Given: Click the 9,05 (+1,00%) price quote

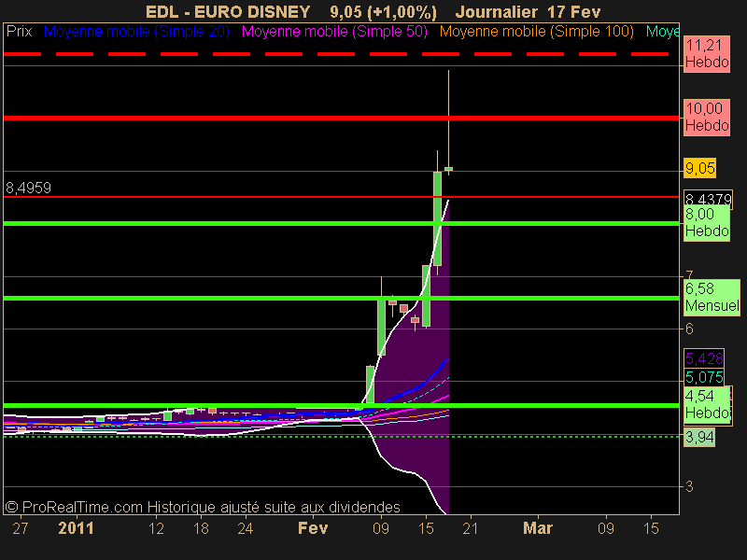Looking at the screenshot, I should (383, 12).
